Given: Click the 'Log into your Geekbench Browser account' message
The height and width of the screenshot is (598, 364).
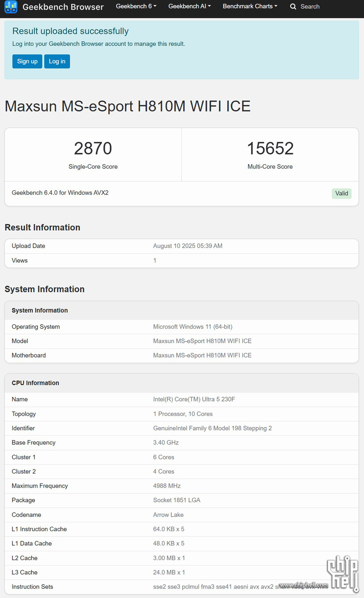Looking at the screenshot, I should (x=98, y=44).
